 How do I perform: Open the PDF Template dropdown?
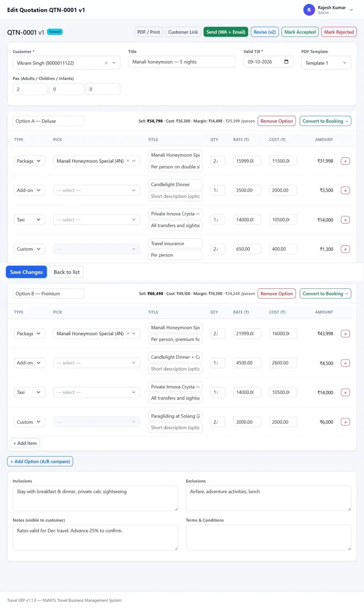326,63
